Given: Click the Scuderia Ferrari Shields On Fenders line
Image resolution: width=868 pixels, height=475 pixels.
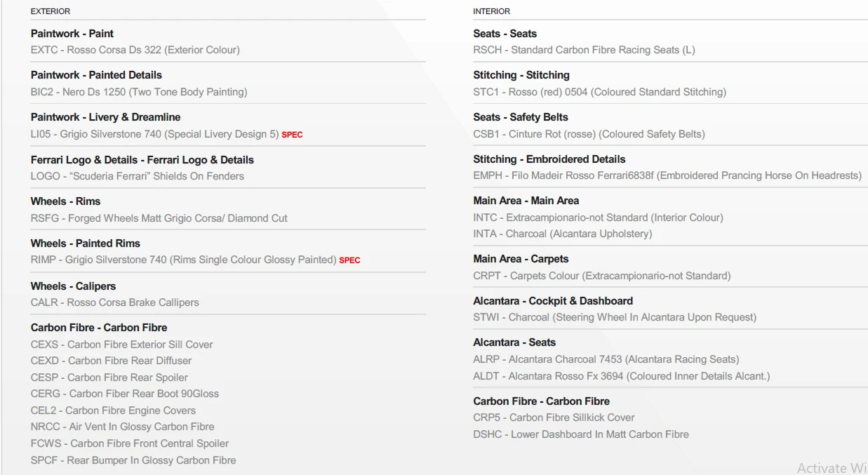Looking at the screenshot, I should pyautogui.click(x=138, y=176).
